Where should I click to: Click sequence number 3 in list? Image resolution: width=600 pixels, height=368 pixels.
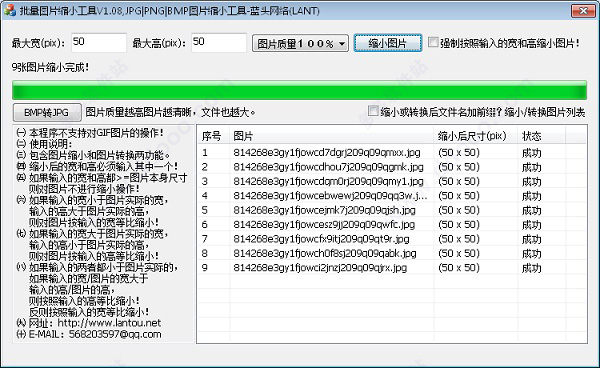tap(205, 181)
